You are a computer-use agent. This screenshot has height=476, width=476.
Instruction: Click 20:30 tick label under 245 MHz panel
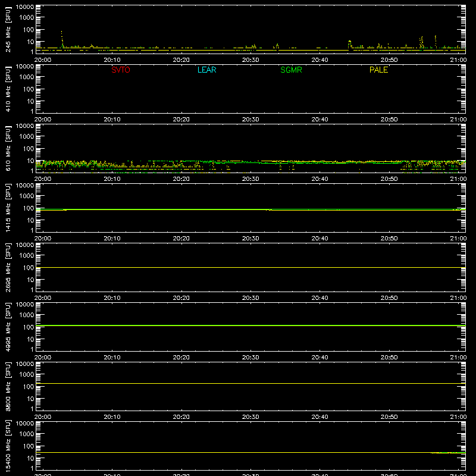250,60
